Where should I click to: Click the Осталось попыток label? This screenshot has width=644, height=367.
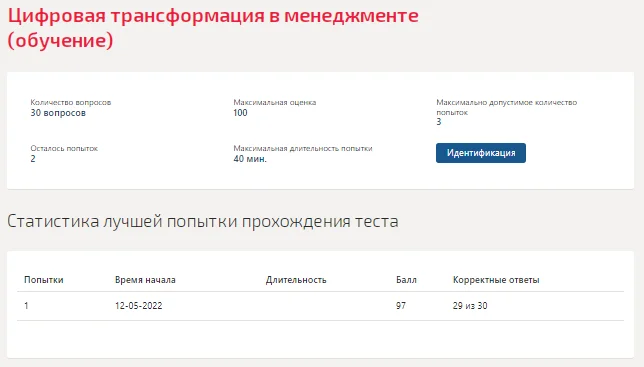pyautogui.click(x=64, y=148)
